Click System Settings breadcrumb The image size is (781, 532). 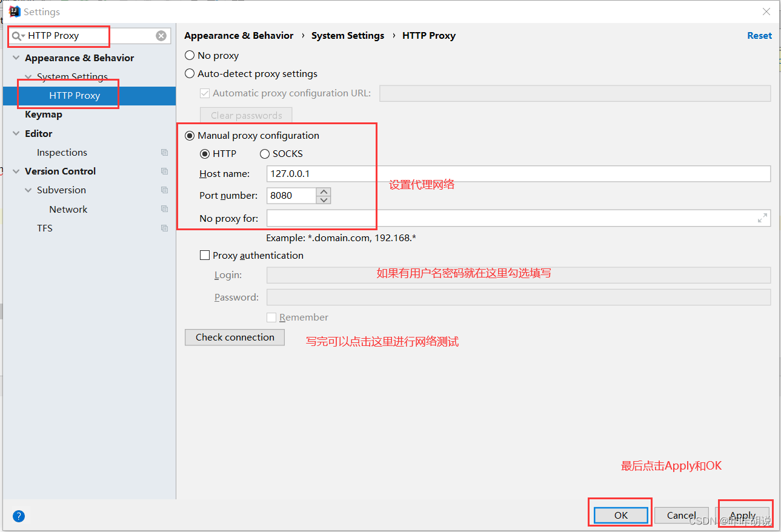click(x=348, y=36)
